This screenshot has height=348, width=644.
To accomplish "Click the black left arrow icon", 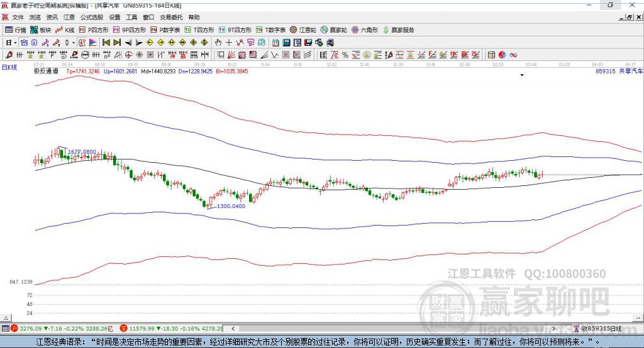I will coord(128,43).
